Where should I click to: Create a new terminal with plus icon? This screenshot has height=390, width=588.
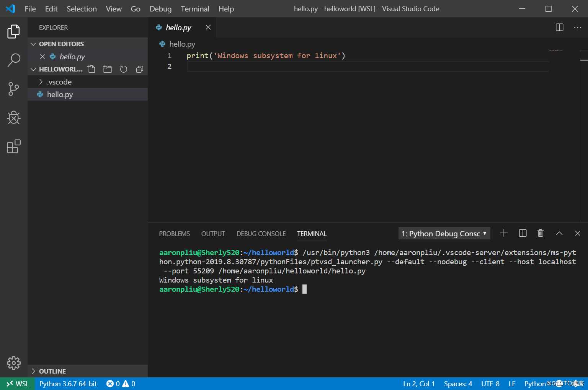pos(504,233)
